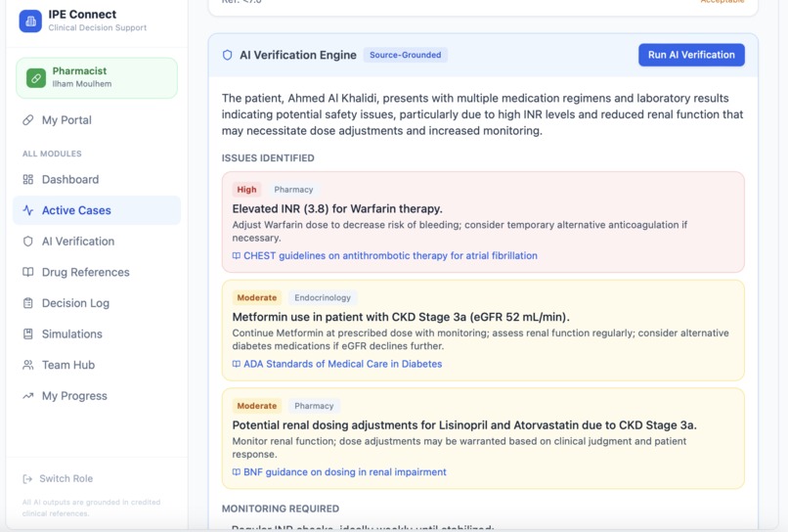Screen dimensions: 788x532
Task: Click the Pharmacy tag on Elevated INR card
Action: pos(293,190)
